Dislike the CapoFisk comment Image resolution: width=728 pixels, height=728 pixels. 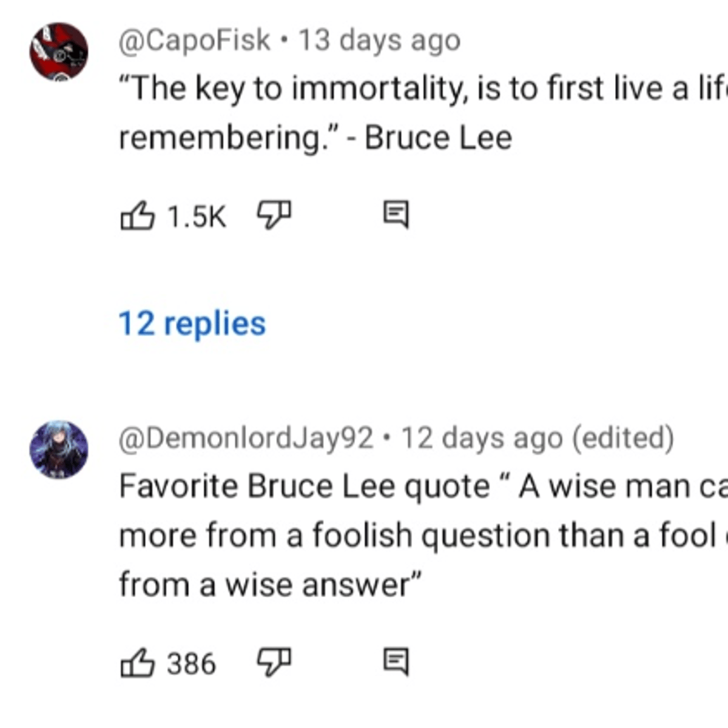(x=274, y=215)
